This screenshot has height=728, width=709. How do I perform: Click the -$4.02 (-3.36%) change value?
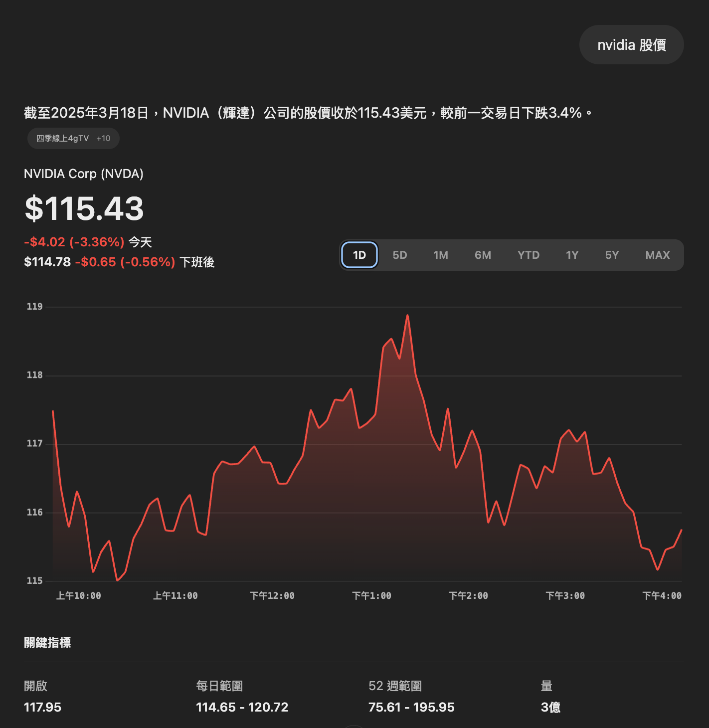click(x=74, y=242)
